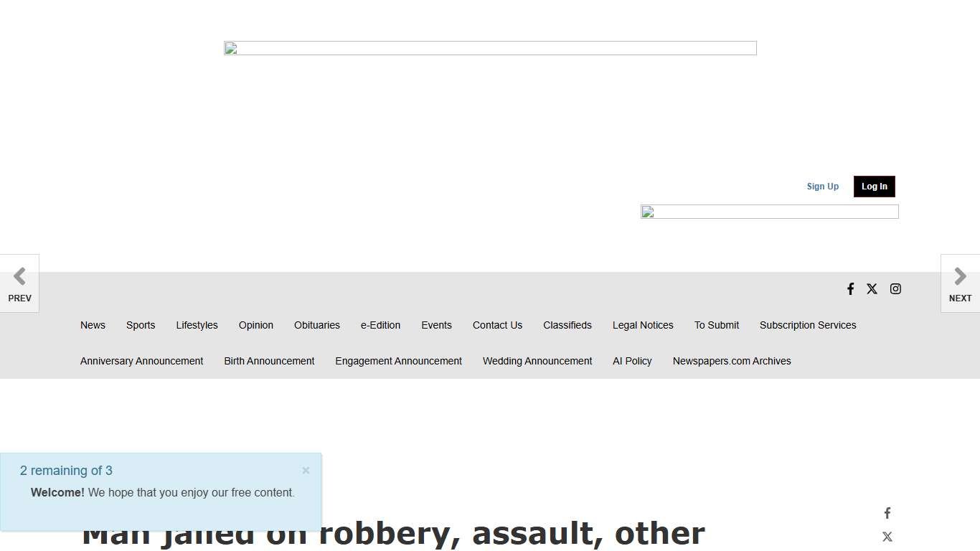
Task: Share the article via the Facebook icon
Action: coord(887,512)
